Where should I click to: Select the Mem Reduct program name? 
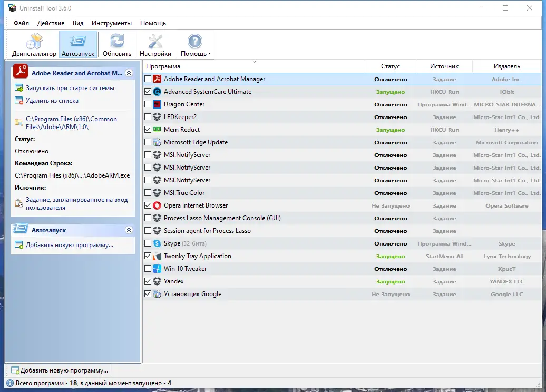coord(182,130)
